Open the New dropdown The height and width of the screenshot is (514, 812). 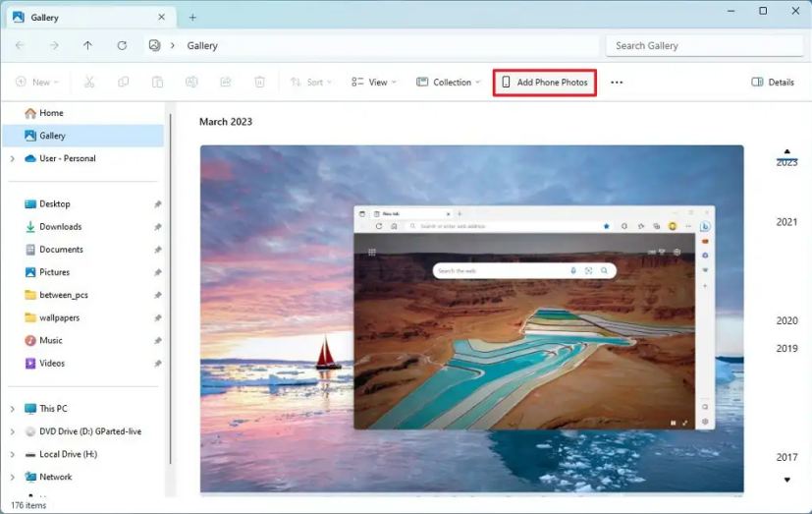(x=37, y=82)
